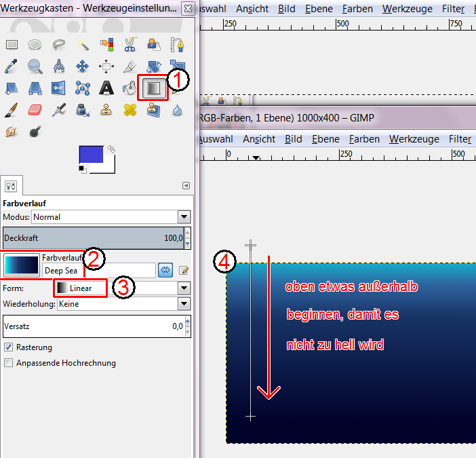Toggle the reverse gradient button
Image resolution: width=476 pixels, height=458 pixels.
click(165, 270)
